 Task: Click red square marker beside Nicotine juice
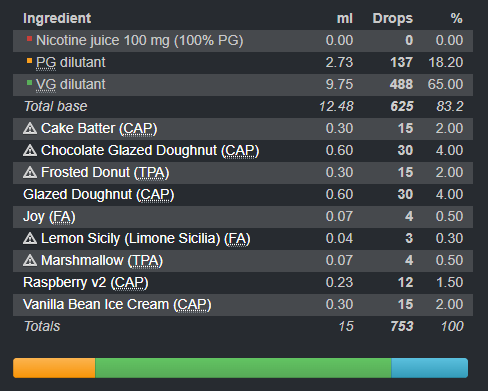[x=29, y=39]
